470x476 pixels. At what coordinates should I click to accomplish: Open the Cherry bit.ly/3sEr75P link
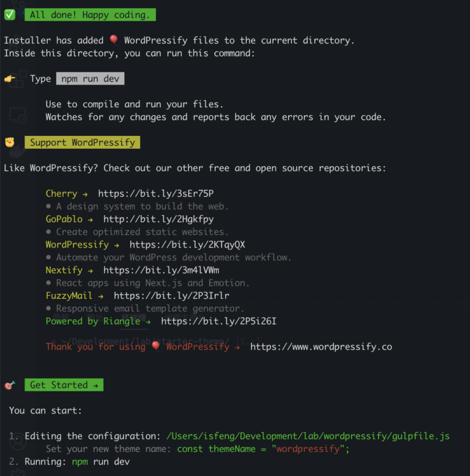tap(155, 194)
